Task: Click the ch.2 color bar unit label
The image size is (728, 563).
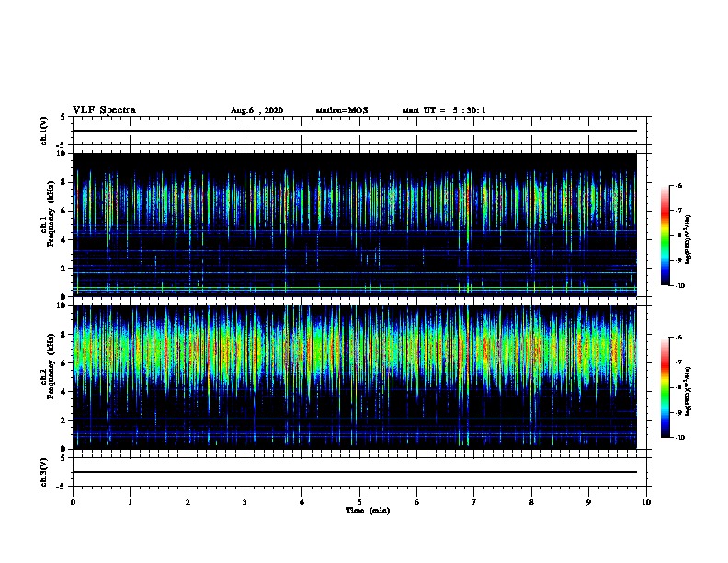Action: pos(688,391)
